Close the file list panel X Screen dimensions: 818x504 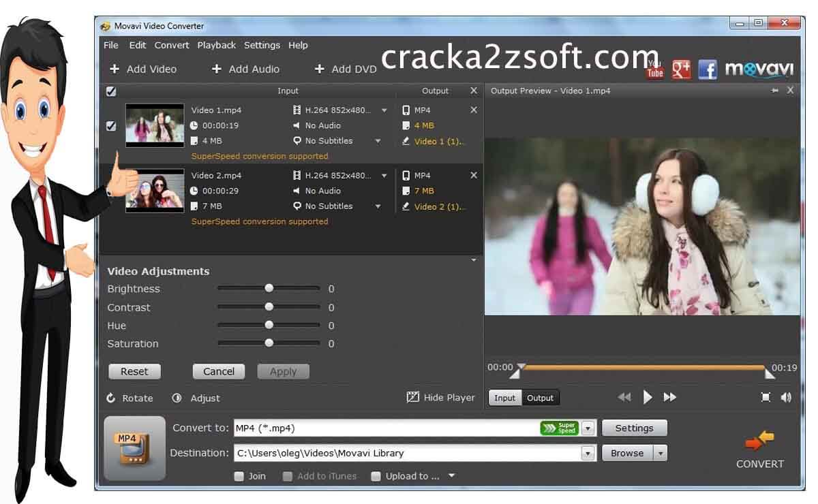[x=474, y=91]
